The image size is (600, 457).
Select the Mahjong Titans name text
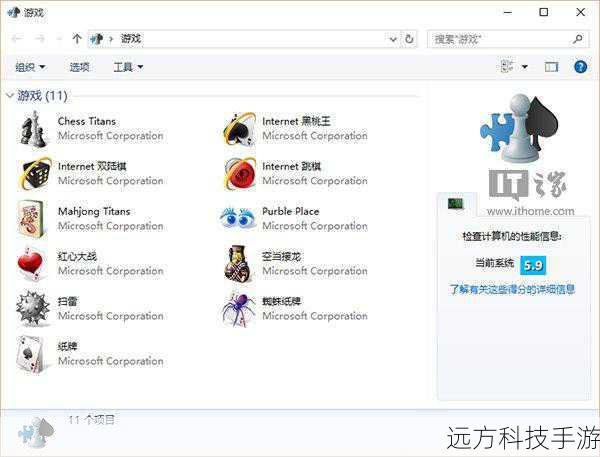pyautogui.click(x=94, y=212)
